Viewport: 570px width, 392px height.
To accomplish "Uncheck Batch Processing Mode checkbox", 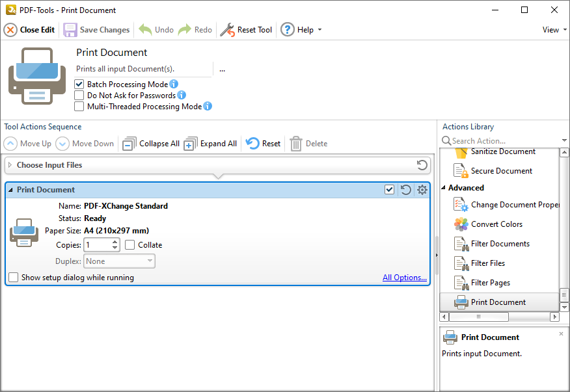I will (x=79, y=85).
